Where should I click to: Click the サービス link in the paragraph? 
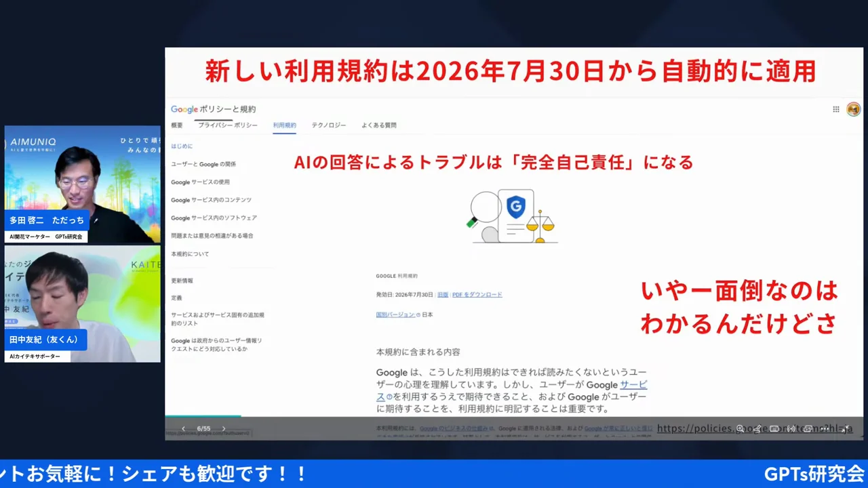[x=633, y=385]
